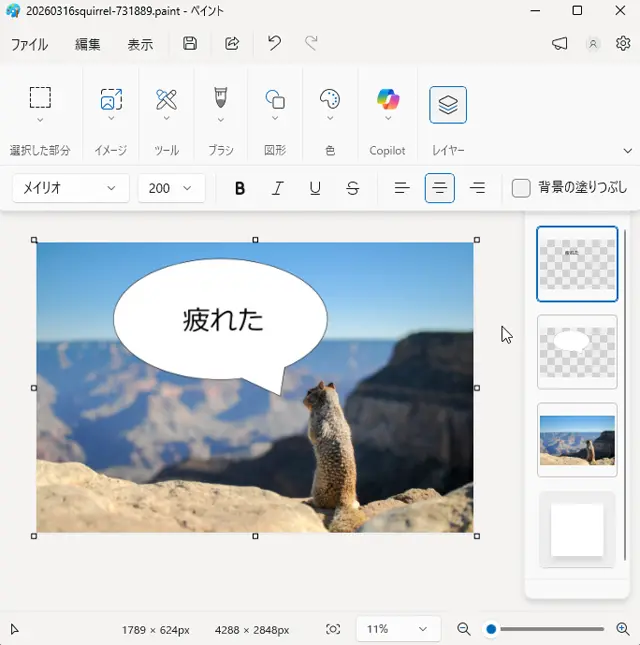Toggle the Layers (レイヤー) panel button
Screen dimensions: 640x645
[448, 105]
